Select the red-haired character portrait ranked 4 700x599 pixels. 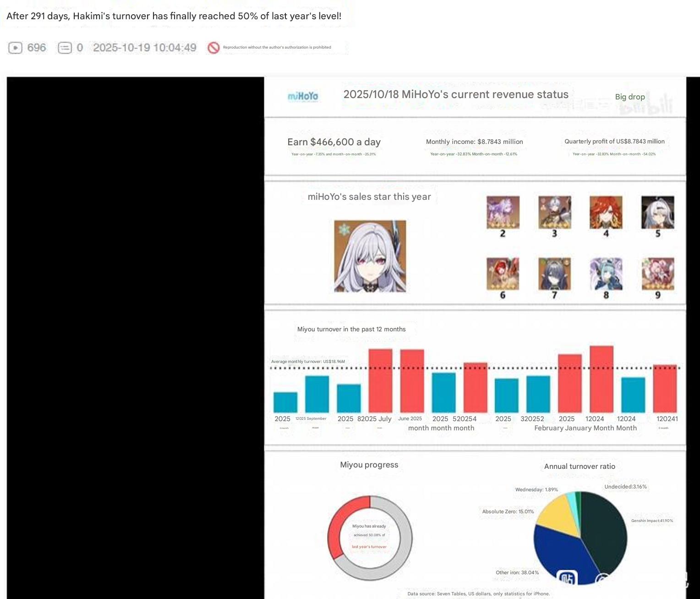pyautogui.click(x=606, y=212)
